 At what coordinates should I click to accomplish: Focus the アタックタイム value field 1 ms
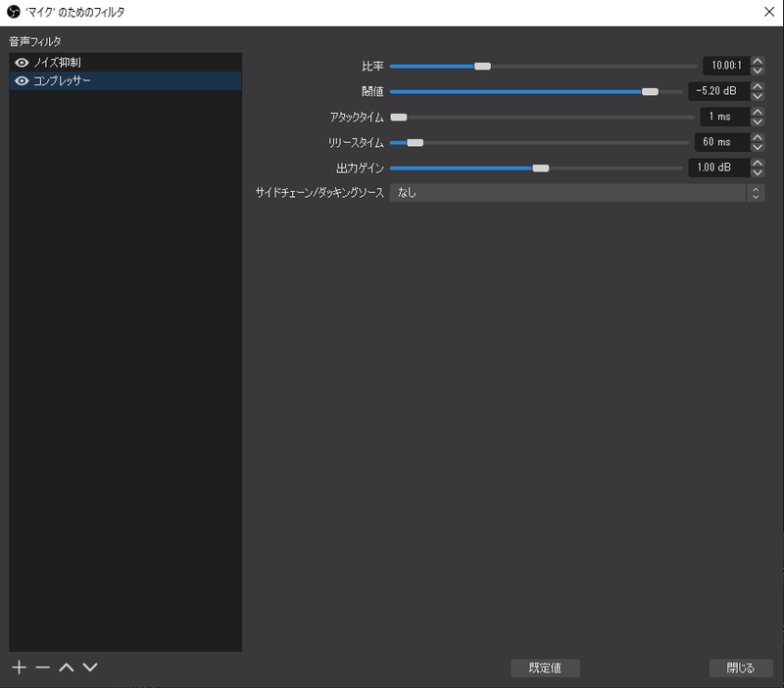(725, 117)
